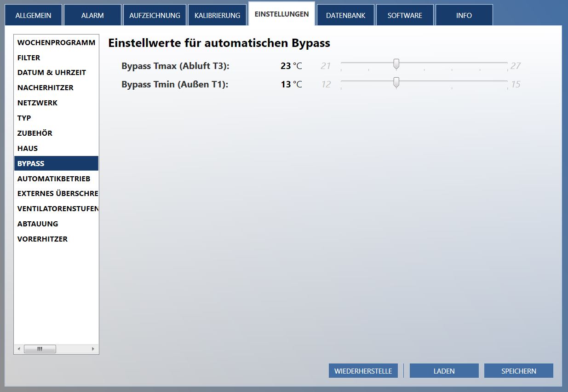Open the FILTER settings entry
The image size is (568, 392).
click(29, 58)
